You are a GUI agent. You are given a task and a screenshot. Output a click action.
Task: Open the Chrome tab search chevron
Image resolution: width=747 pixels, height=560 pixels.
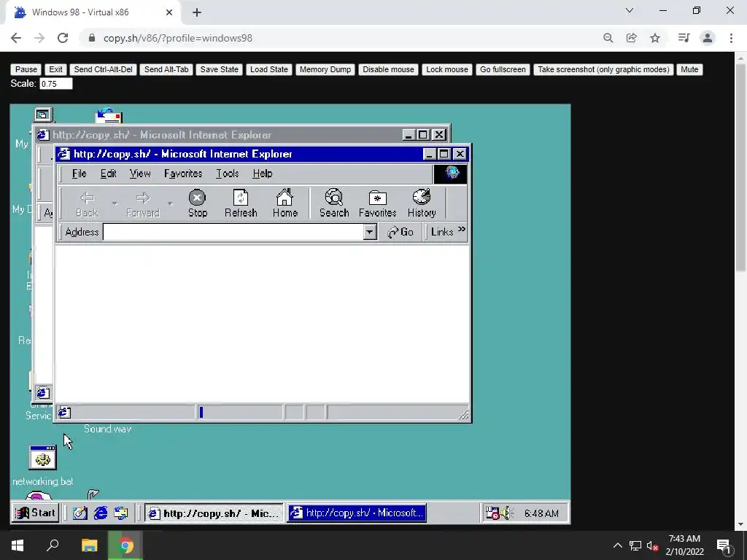pyautogui.click(x=630, y=10)
